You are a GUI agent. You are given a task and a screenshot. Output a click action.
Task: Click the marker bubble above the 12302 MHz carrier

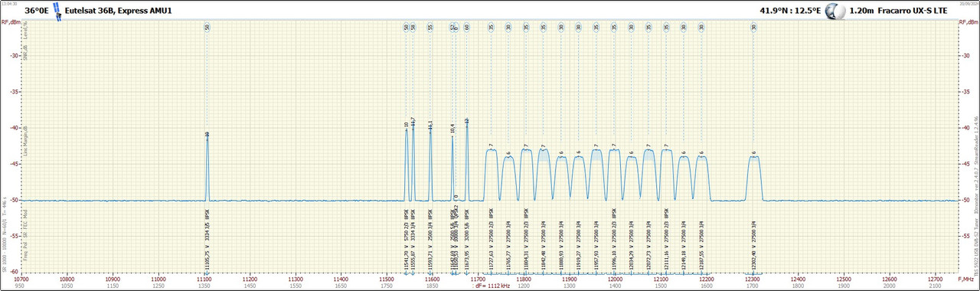point(753,27)
